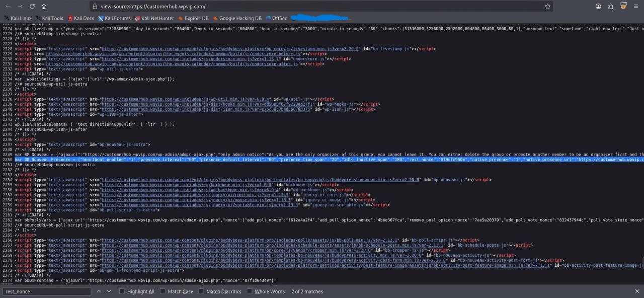
Task: Open the Kali Tools bookmark
Action: click(x=49, y=18)
